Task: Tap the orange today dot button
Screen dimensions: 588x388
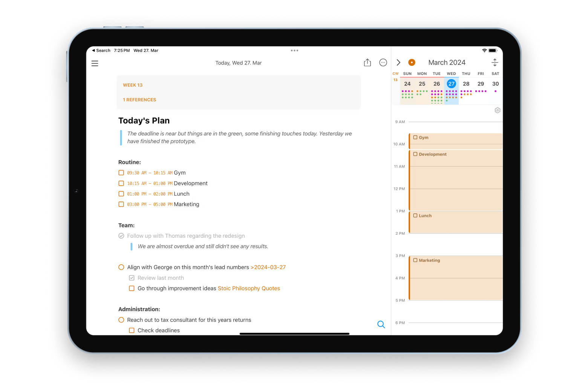Action: pyautogui.click(x=412, y=63)
